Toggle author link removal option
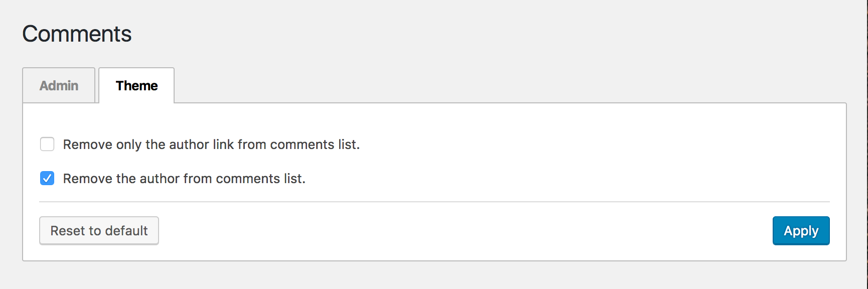The image size is (868, 289). point(47,144)
